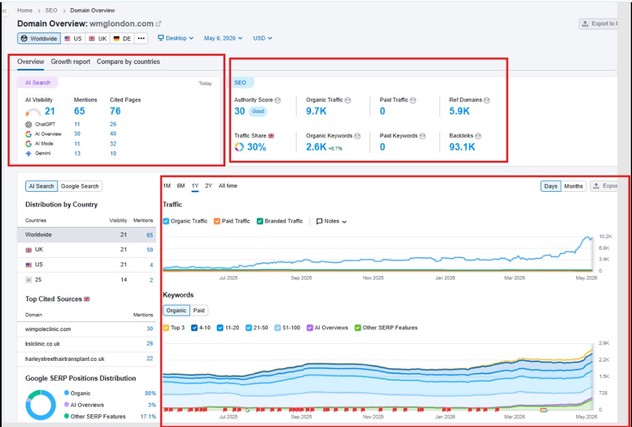The height and width of the screenshot is (427, 632).
Task: Uncheck the AI Overviews keywords checkbox
Action: pyautogui.click(x=310, y=328)
